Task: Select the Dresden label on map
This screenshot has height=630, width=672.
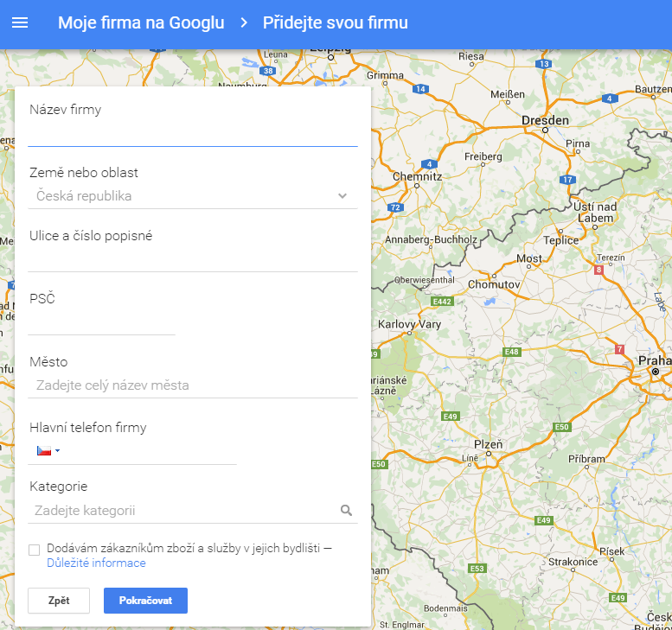Action: [x=545, y=120]
